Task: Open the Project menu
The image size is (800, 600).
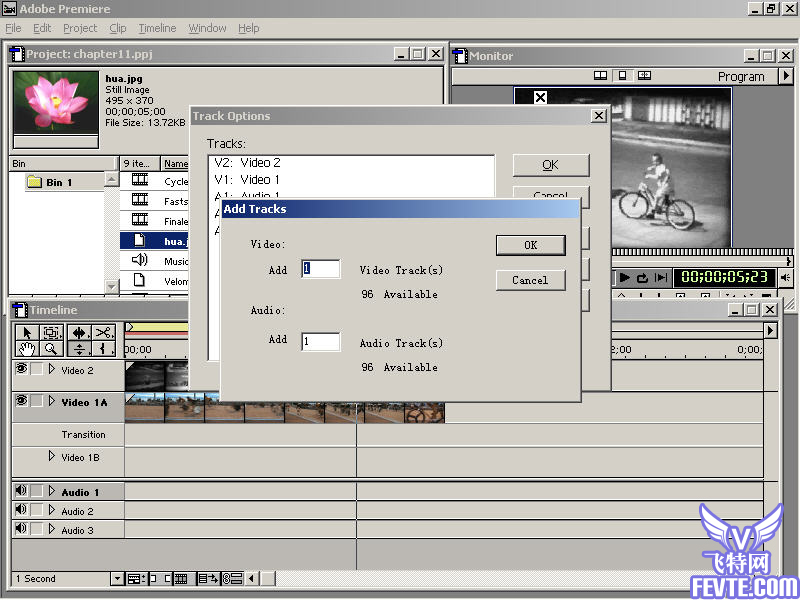Action: [x=80, y=28]
